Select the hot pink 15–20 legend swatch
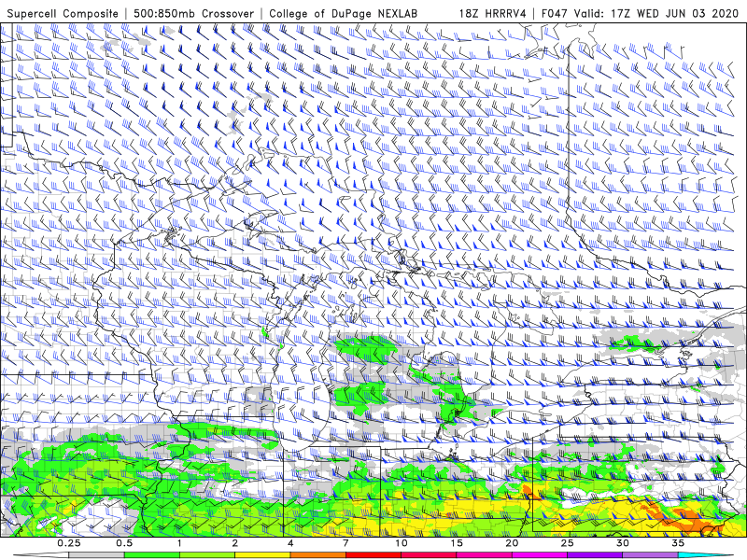Viewport: 747px width, 560px height. click(484, 555)
